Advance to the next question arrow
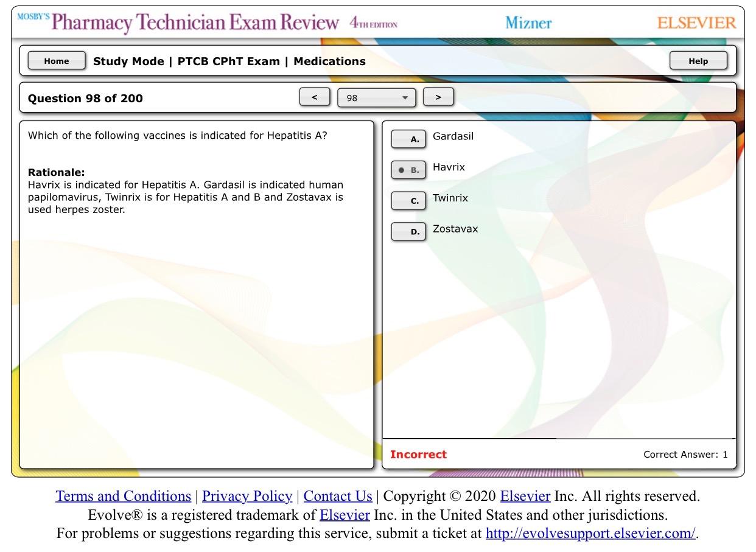This screenshot has width=756, height=552. click(x=438, y=97)
